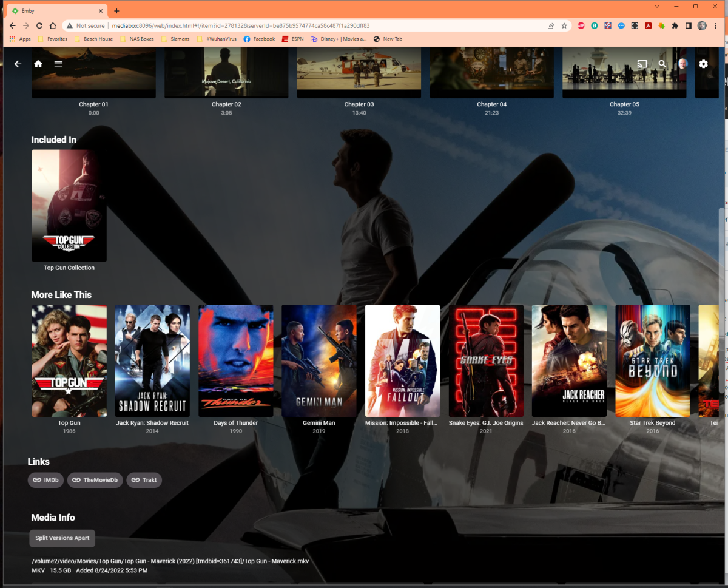Screen dimensions: 728x588
Task: Open Jack Reacher: Never Go Back poster
Action: [570, 360]
